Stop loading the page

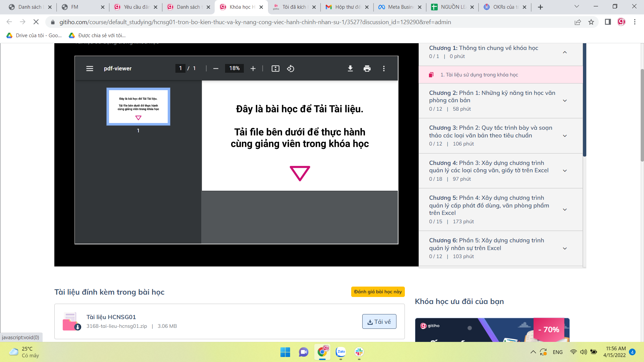coord(36,22)
